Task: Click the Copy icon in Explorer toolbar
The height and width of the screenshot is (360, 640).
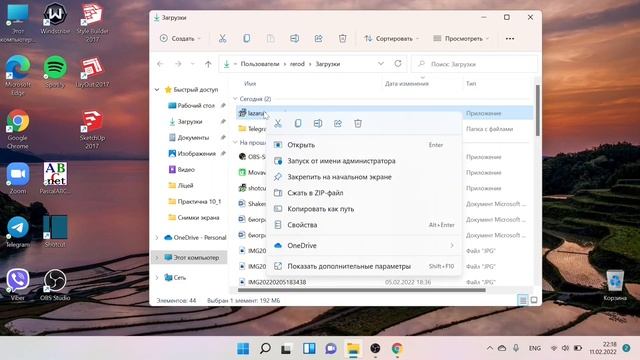Action: tap(247, 38)
